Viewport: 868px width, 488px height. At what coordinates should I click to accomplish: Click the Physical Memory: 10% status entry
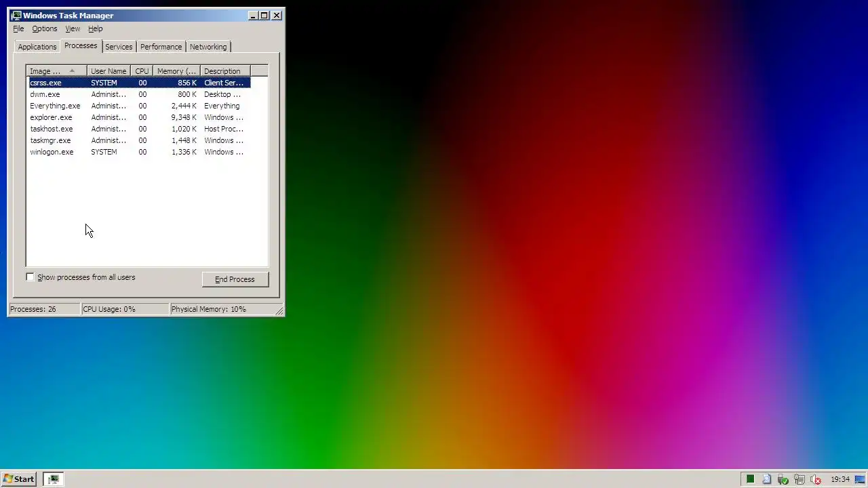[222, 309]
